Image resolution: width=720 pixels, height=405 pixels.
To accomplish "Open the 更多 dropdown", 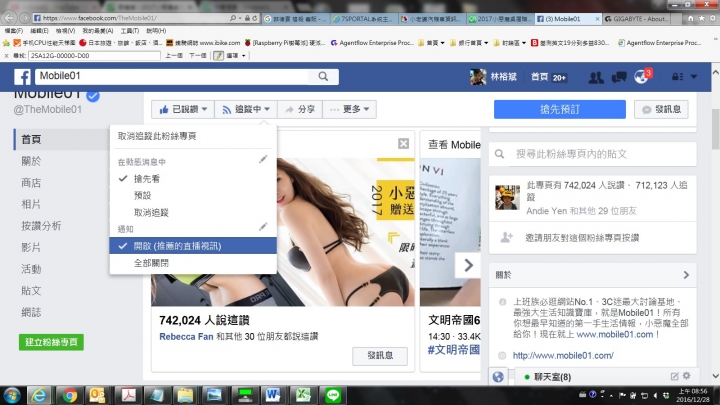I will (x=349, y=109).
